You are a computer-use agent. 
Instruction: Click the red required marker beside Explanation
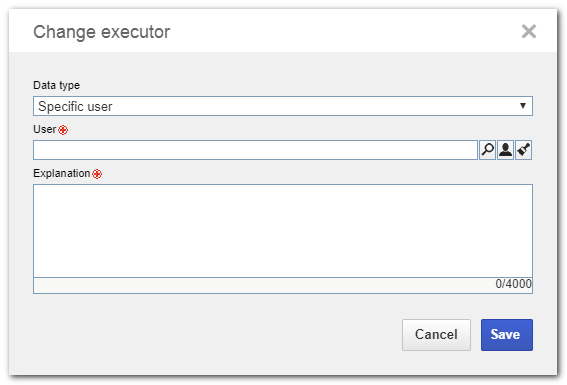click(x=97, y=174)
